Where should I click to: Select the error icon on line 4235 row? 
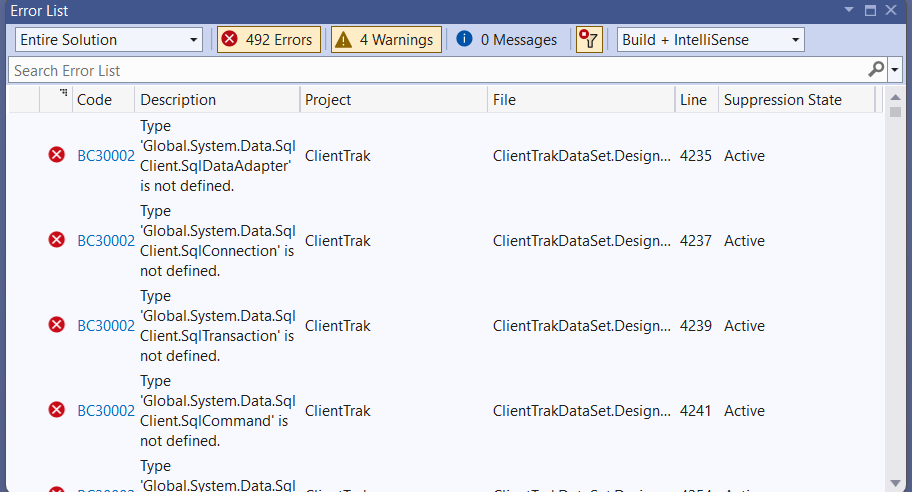coord(56,155)
